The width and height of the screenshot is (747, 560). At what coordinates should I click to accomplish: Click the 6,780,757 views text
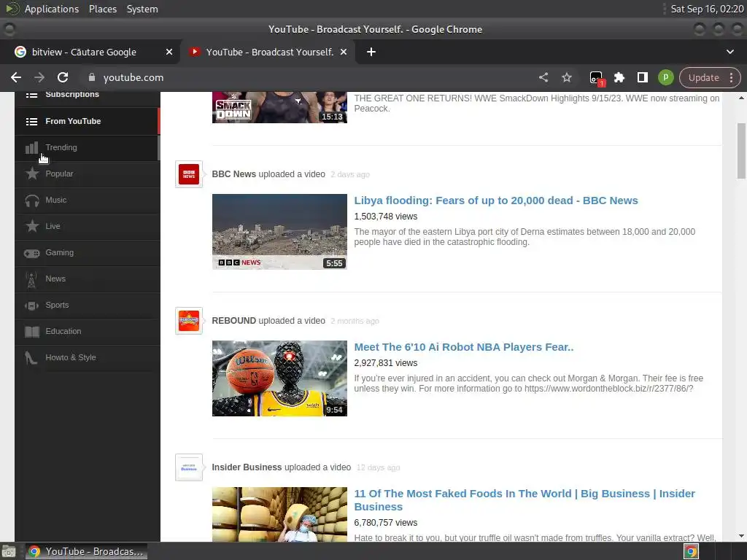coord(385,523)
